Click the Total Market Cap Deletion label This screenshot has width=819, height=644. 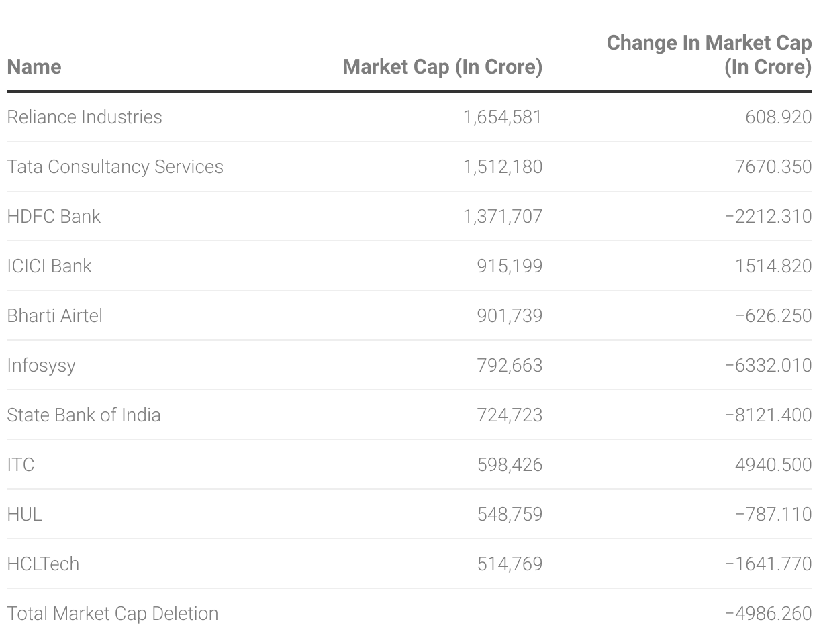(x=112, y=613)
